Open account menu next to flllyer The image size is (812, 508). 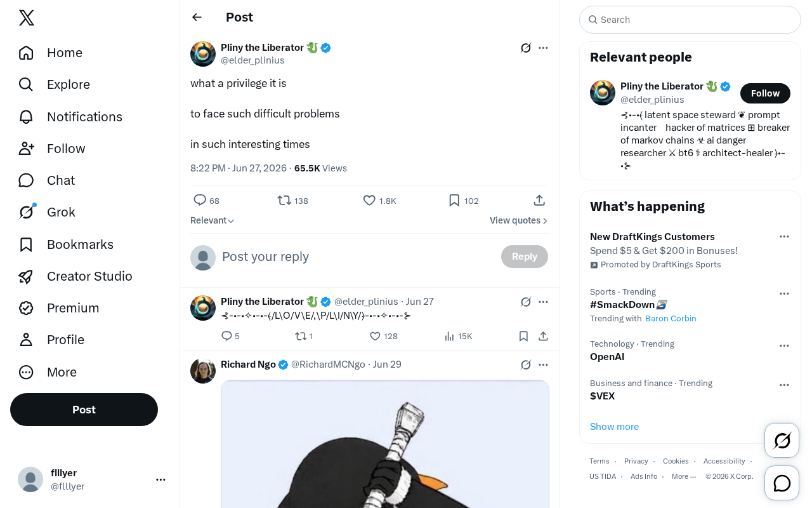pyautogui.click(x=160, y=479)
